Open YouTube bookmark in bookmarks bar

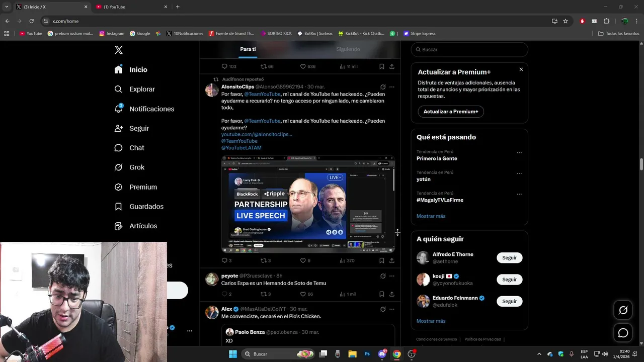(31, 34)
